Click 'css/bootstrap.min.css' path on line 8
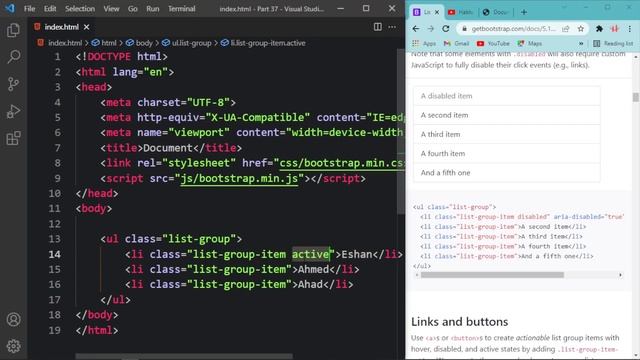 point(342,163)
